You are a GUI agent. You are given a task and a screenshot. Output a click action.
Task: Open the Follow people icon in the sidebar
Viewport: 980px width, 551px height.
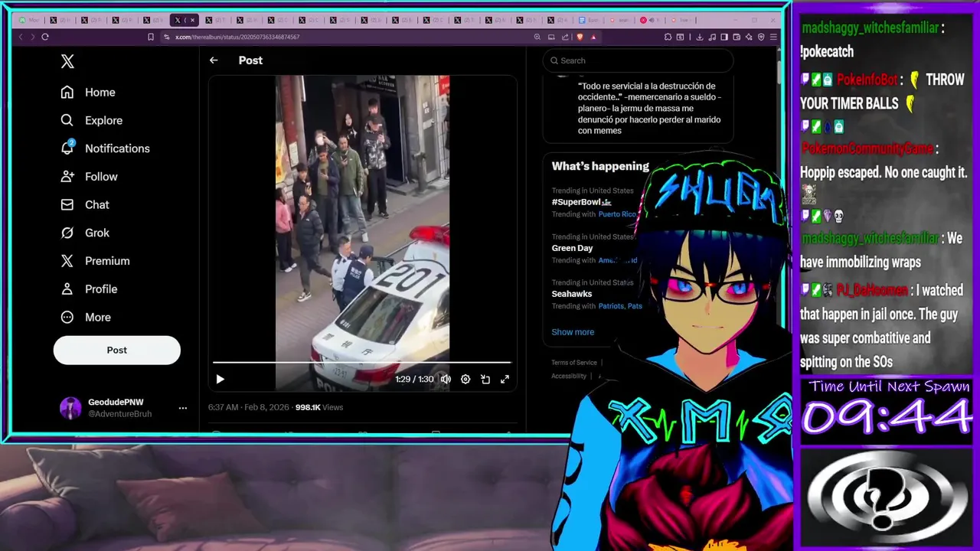coord(67,176)
